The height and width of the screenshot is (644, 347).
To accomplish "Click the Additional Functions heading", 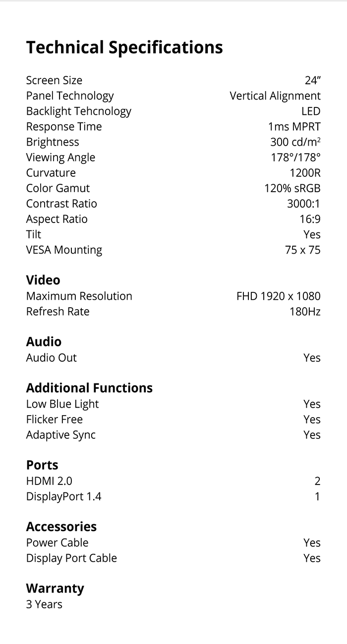I will [89, 388].
